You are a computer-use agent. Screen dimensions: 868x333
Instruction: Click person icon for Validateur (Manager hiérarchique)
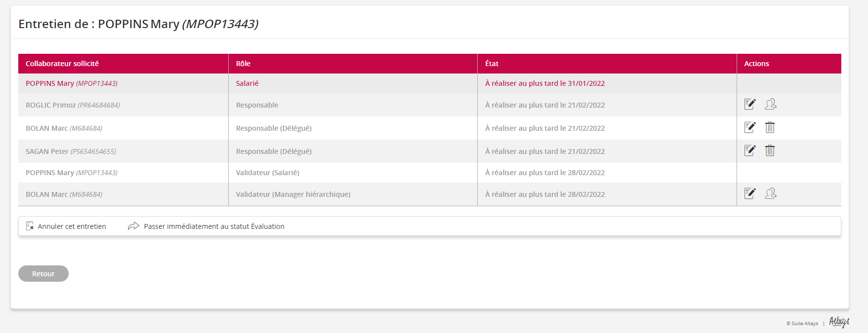point(770,193)
